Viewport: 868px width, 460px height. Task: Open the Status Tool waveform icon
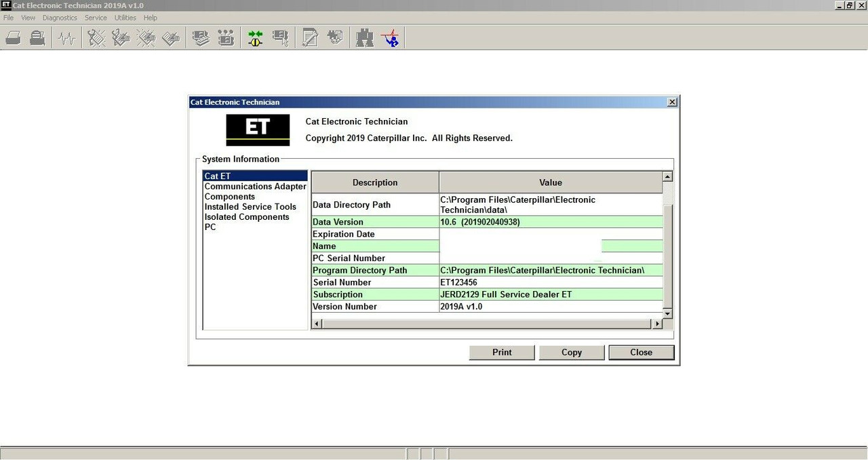click(x=66, y=38)
